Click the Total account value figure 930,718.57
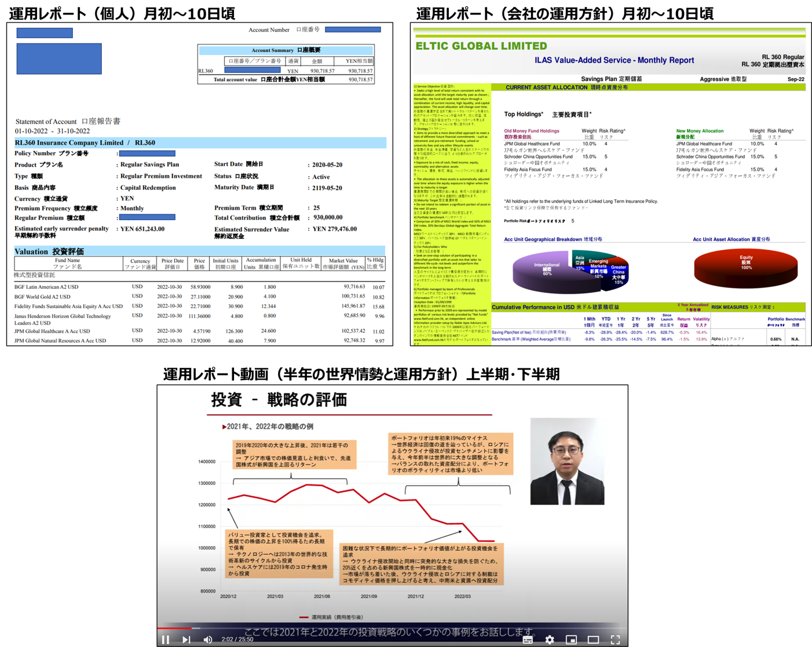 coord(360,80)
